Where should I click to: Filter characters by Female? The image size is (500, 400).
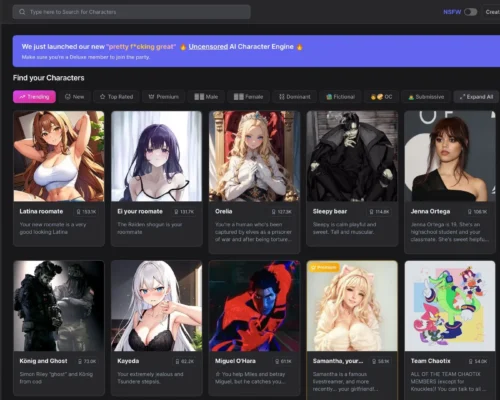pos(248,97)
